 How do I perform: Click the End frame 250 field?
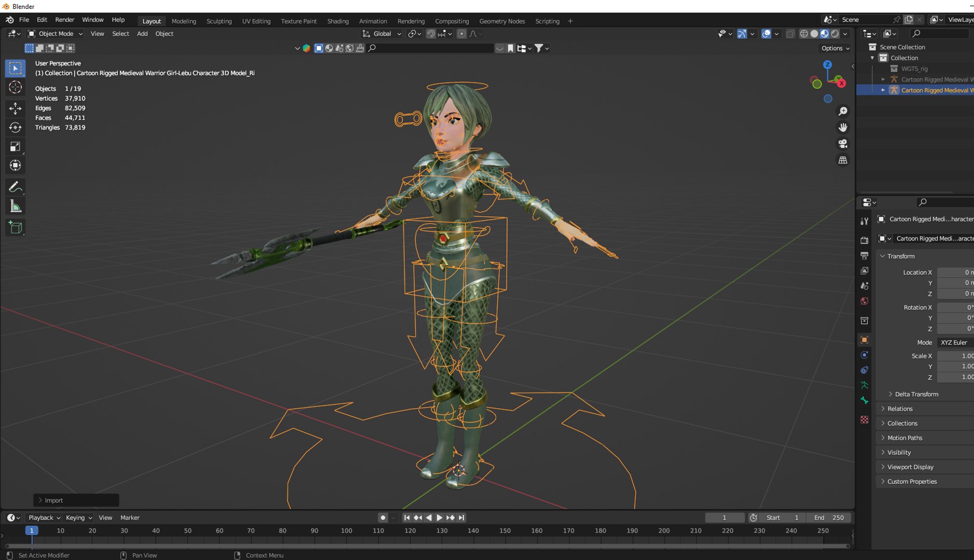(829, 517)
